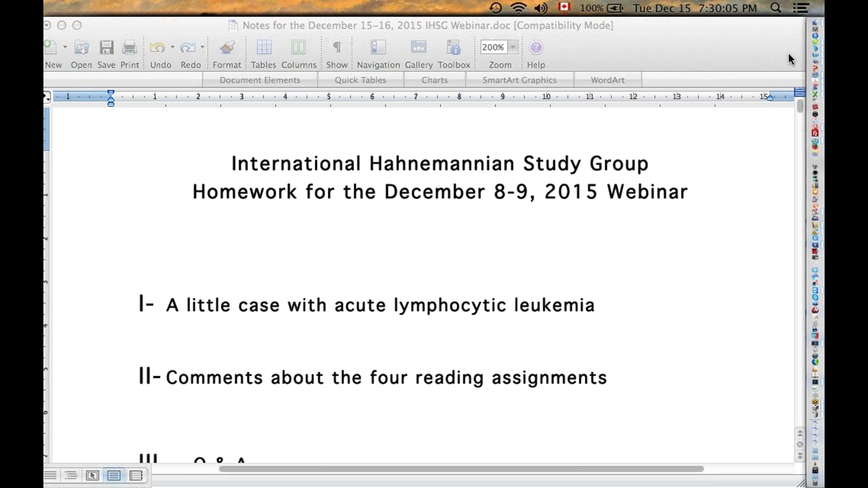Switch to the Quick Tables ribbon tab
The image size is (868, 488).
(360, 80)
